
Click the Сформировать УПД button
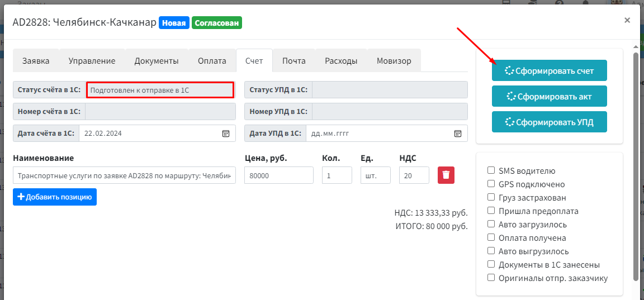549,122
